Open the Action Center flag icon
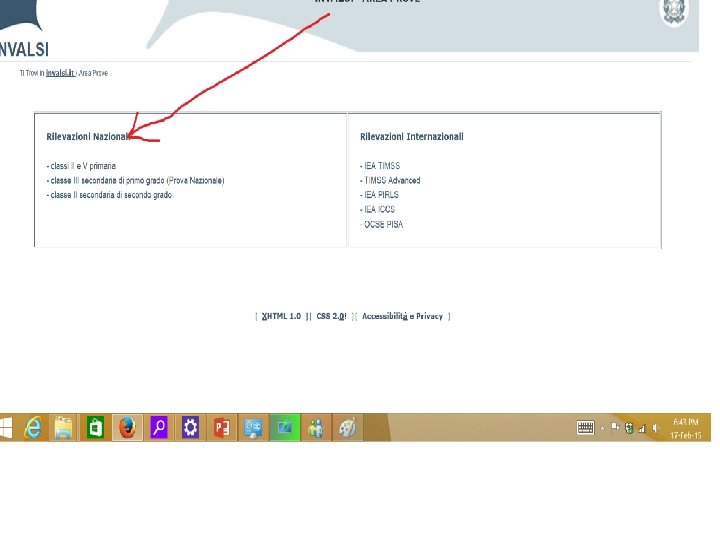The image size is (720, 540). (x=615, y=428)
